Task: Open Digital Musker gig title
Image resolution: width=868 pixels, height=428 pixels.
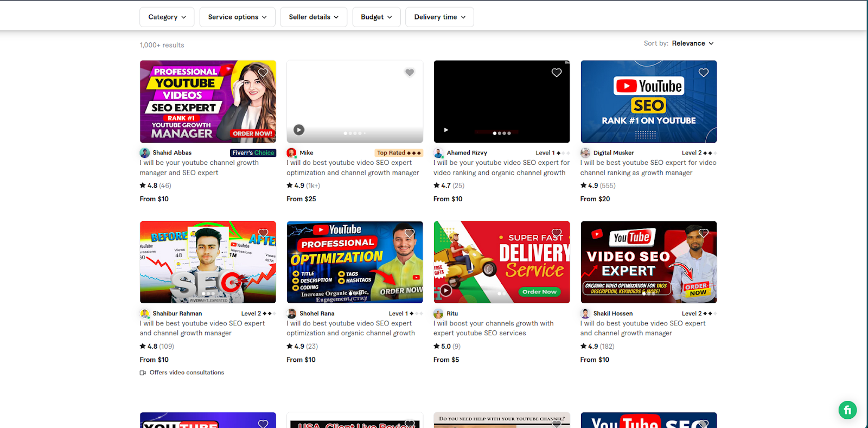Action: pos(648,168)
